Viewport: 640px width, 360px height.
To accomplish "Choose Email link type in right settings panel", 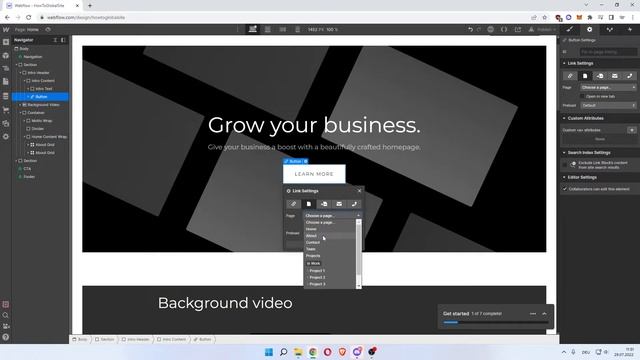I will coord(615,76).
